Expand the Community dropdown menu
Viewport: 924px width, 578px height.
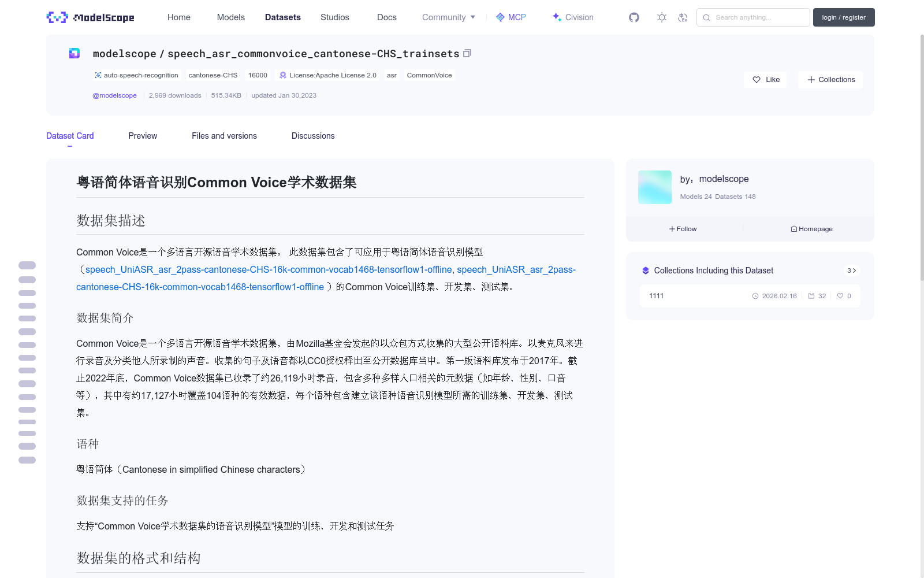449,17
